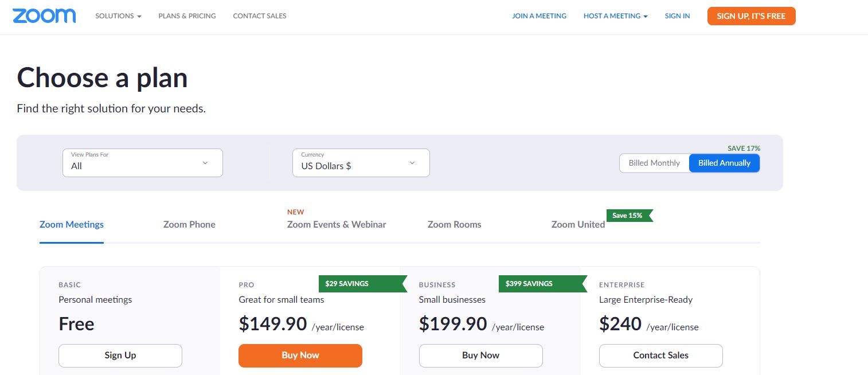Open the Zoom Events & Webinar tab
The height and width of the screenshot is (375, 868).
[x=337, y=224]
